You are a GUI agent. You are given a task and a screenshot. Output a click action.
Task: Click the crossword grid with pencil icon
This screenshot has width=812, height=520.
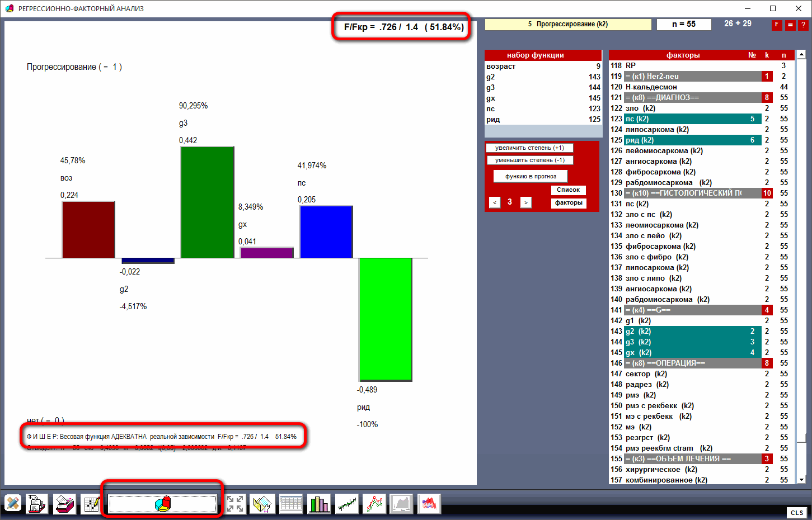[x=91, y=504]
